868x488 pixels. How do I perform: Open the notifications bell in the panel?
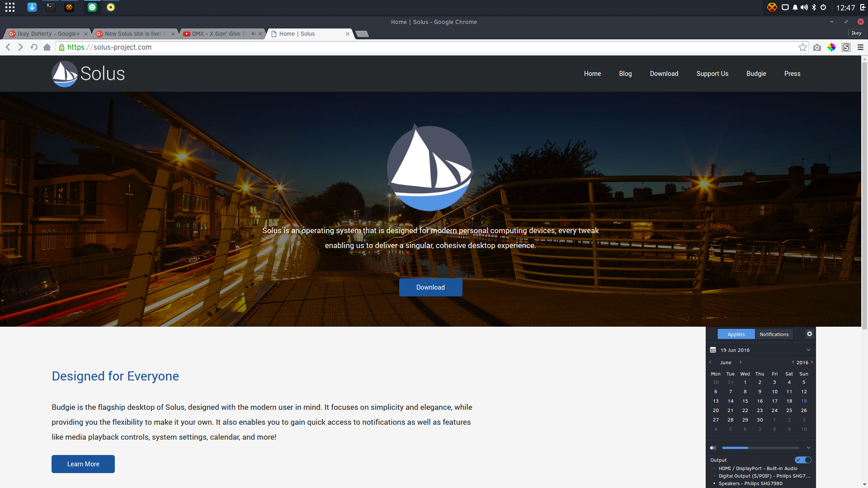click(x=795, y=7)
